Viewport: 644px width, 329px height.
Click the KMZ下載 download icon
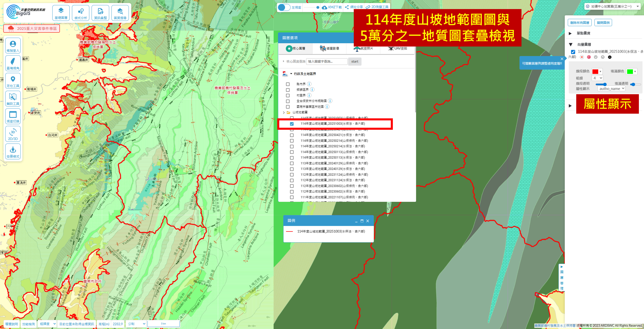pos(324,7)
